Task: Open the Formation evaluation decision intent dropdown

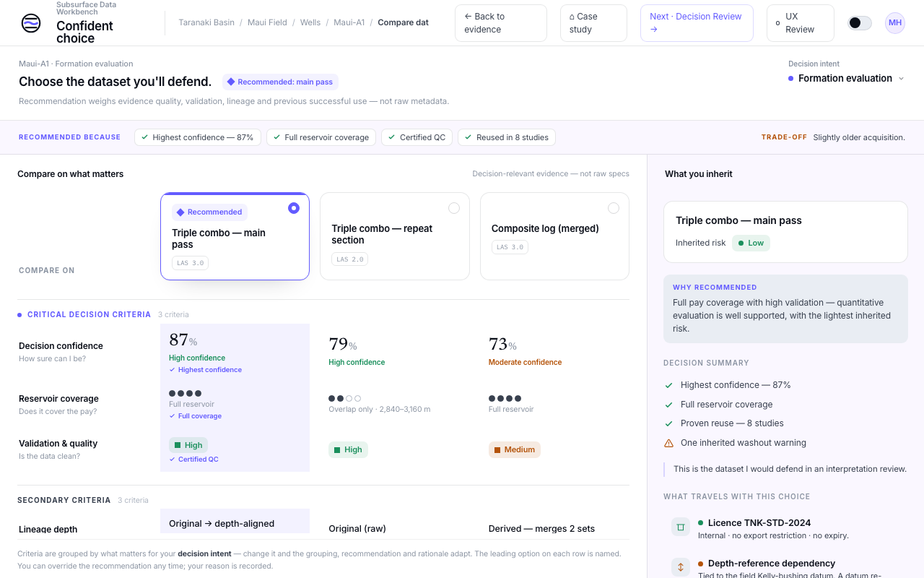Action: pyautogui.click(x=846, y=78)
